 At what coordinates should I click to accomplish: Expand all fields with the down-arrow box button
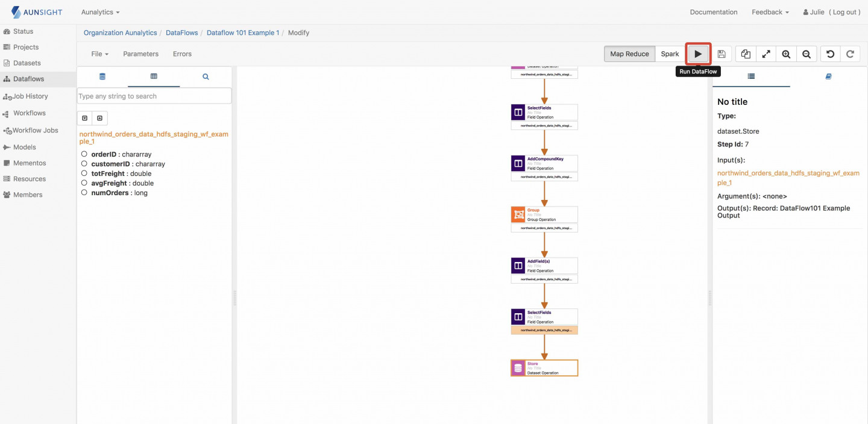pos(85,118)
